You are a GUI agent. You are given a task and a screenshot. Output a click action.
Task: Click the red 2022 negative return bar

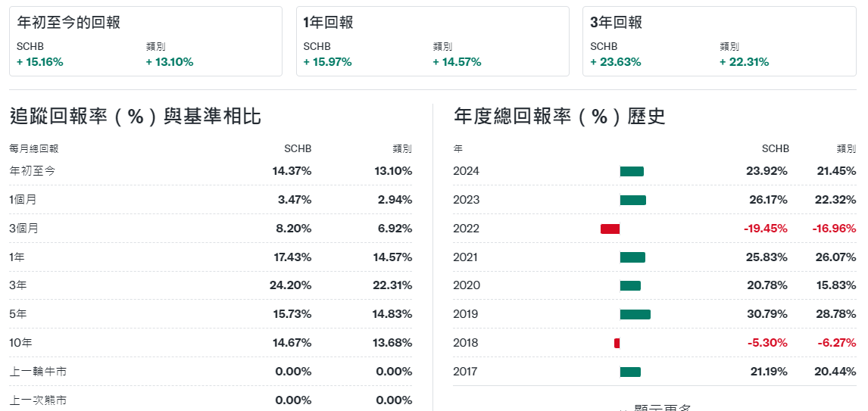pos(610,229)
